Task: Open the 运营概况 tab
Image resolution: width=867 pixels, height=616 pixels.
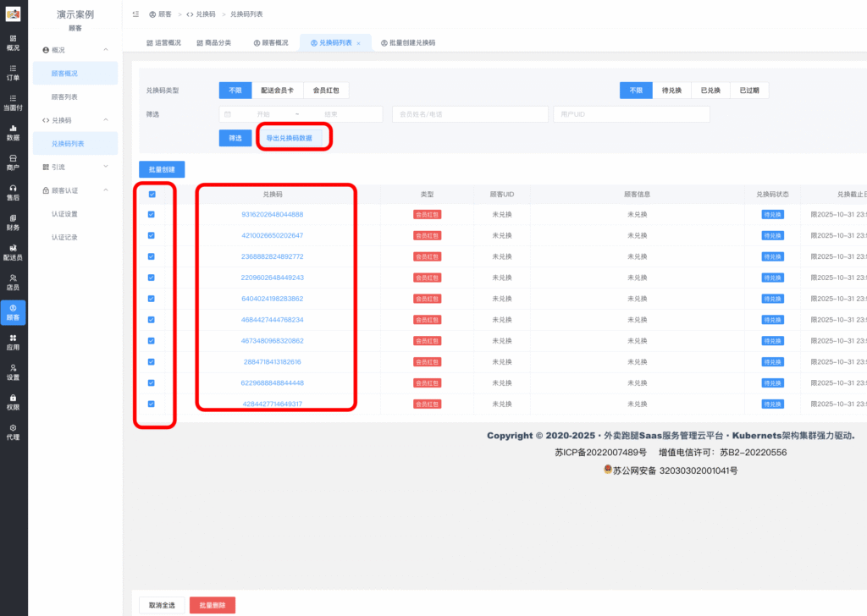Action: 166,42
